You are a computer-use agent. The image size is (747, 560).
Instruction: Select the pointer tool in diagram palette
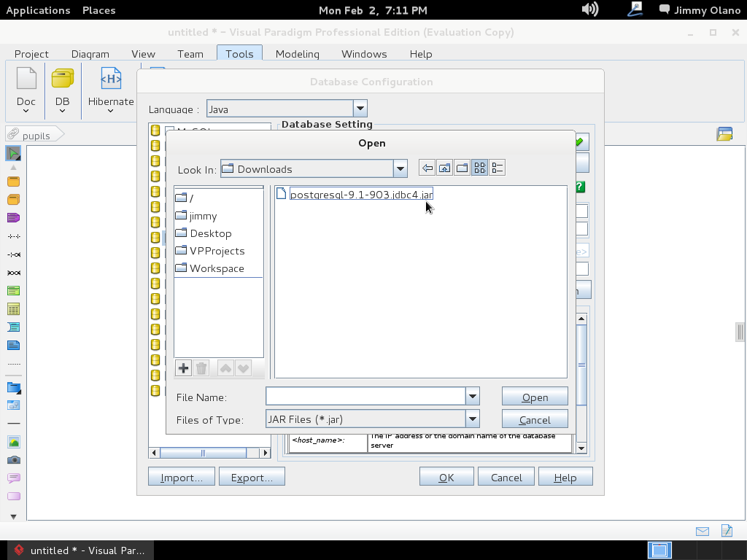coord(13,153)
